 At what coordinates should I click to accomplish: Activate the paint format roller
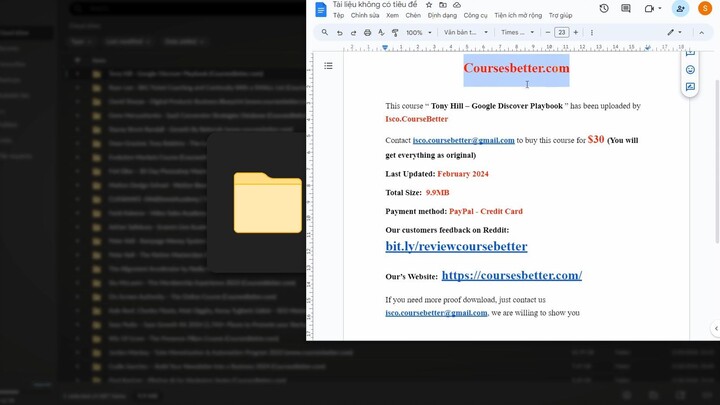pos(395,33)
